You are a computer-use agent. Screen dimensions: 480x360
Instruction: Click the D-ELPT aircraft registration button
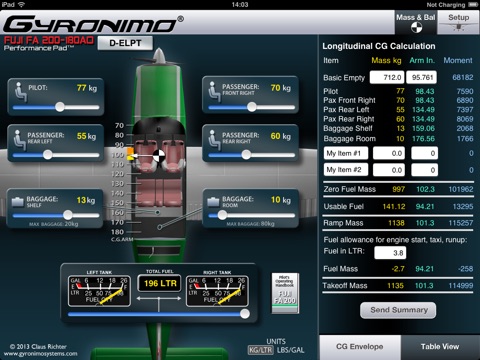click(125, 43)
